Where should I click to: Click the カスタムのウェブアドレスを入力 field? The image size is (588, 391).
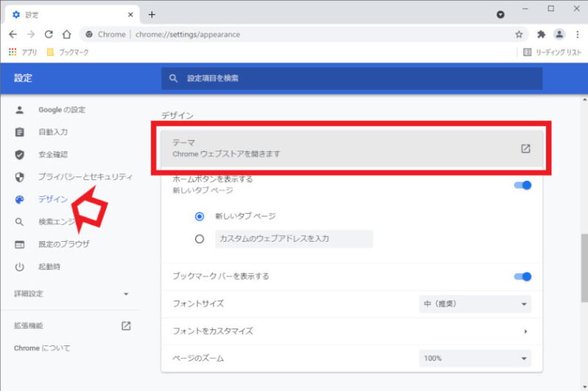pyautogui.click(x=294, y=239)
